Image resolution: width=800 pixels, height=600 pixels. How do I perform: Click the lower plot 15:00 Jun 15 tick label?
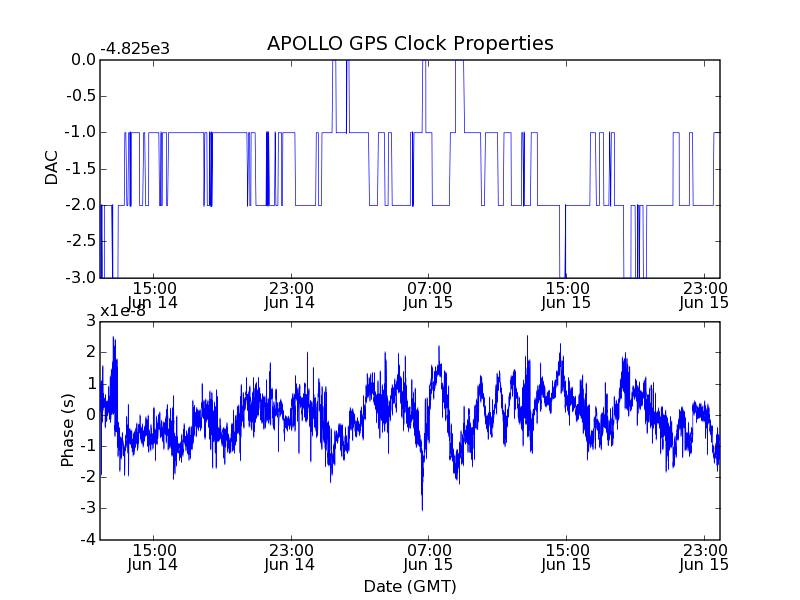click(x=566, y=558)
